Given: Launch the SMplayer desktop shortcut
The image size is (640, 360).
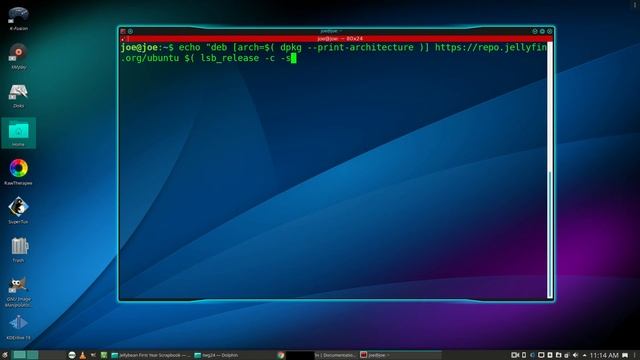Looking at the screenshot, I should pos(18,56).
